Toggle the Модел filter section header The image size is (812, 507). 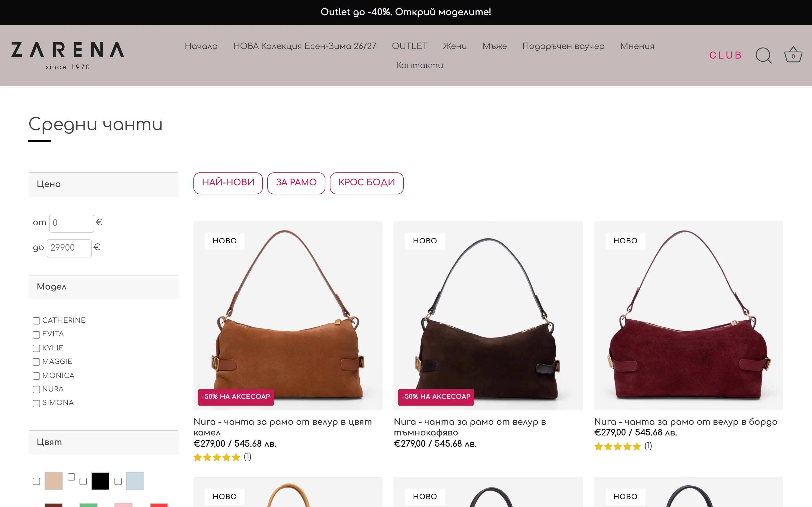click(x=104, y=287)
